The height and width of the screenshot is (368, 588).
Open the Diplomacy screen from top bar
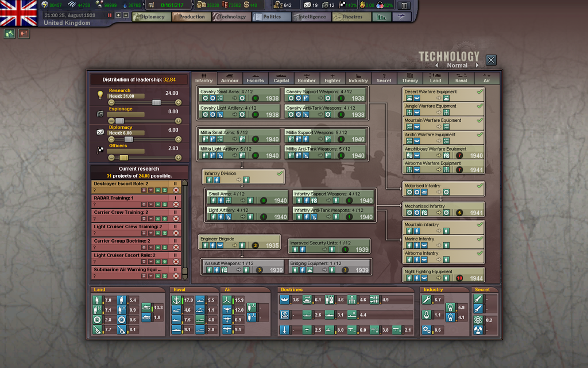point(152,17)
